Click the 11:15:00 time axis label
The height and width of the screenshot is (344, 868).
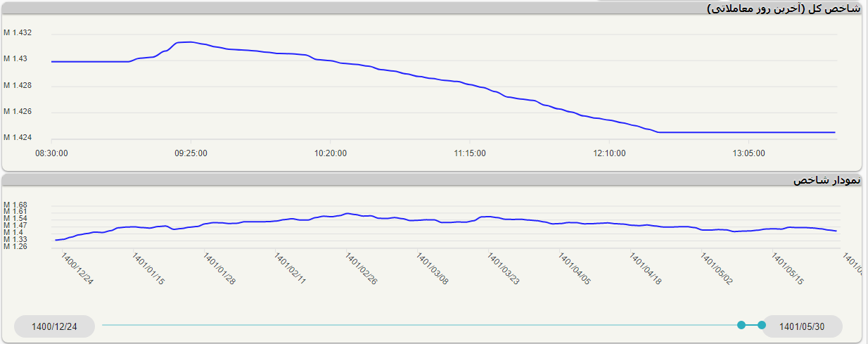pos(469,153)
